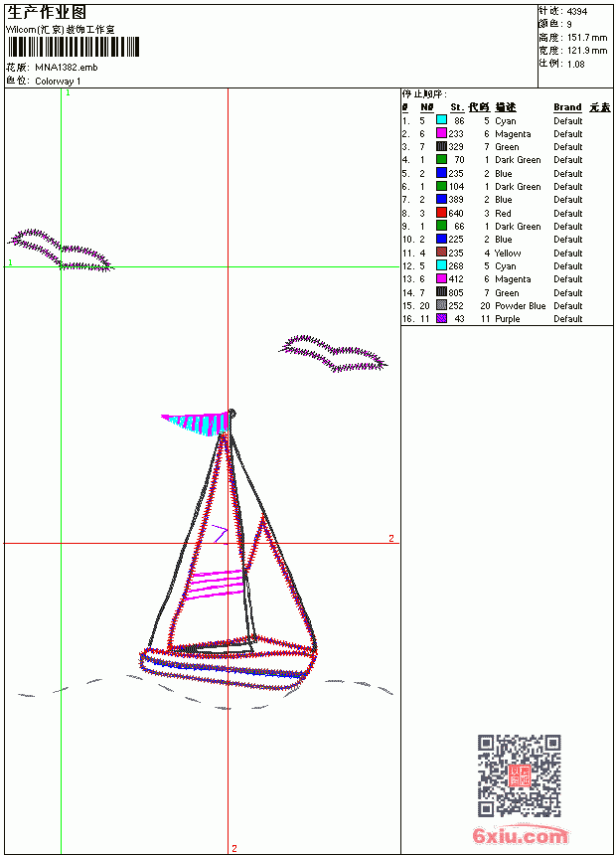Image resolution: width=616 pixels, height=855 pixels.
Task: Open the 6xiu.com watermark link
Action: 521,835
